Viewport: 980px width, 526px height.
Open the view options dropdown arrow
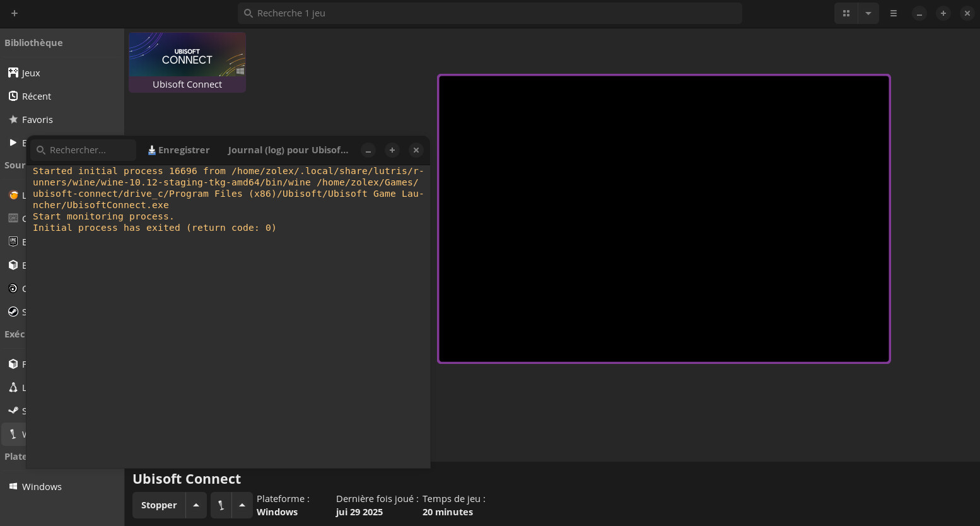tap(868, 13)
